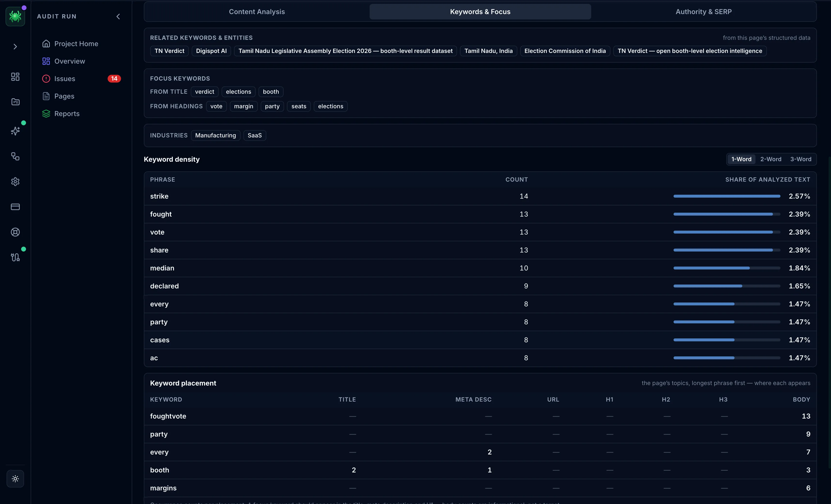Click the Digispot AI entity chip
Viewport: 831px width, 504px height.
[211, 51]
